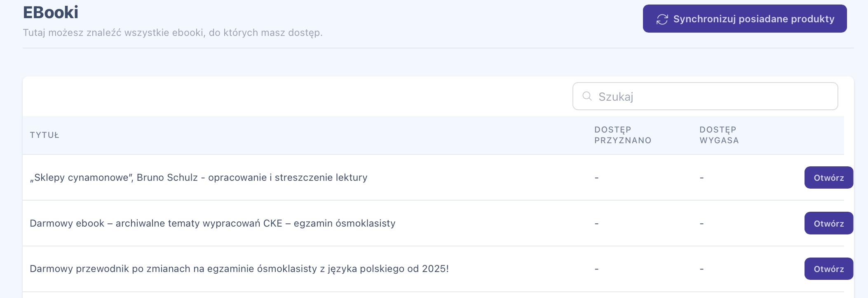Image resolution: width=868 pixels, height=298 pixels.
Task: Click access-expires dash in Sklepy cynamonowe row
Action: coord(701,178)
